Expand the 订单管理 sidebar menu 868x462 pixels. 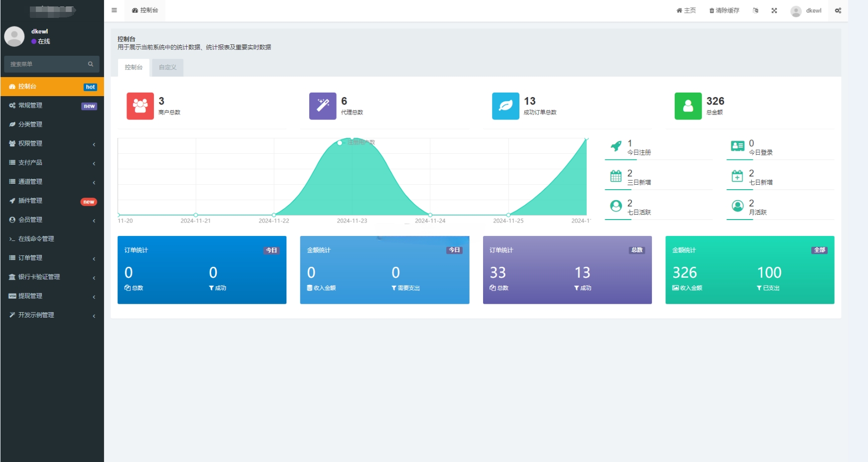(52, 258)
